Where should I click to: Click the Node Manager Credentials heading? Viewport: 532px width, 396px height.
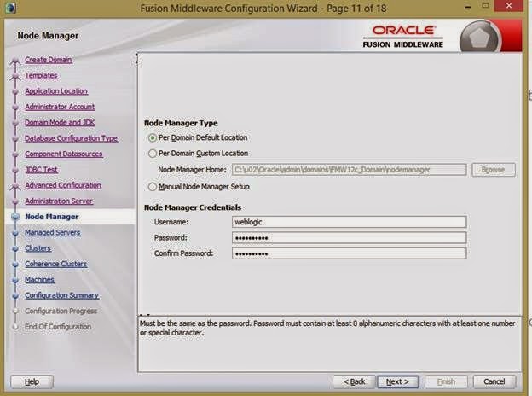click(193, 207)
